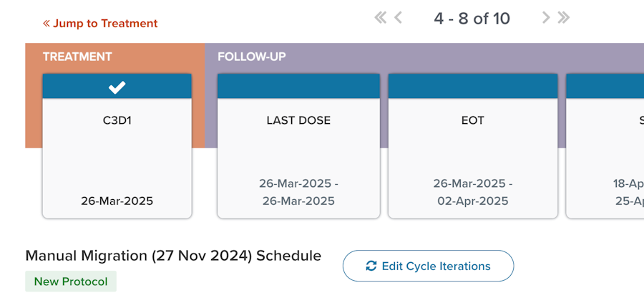This screenshot has height=303, width=644.
Task: Click the TREATMENT phase header
Action: coord(77,57)
